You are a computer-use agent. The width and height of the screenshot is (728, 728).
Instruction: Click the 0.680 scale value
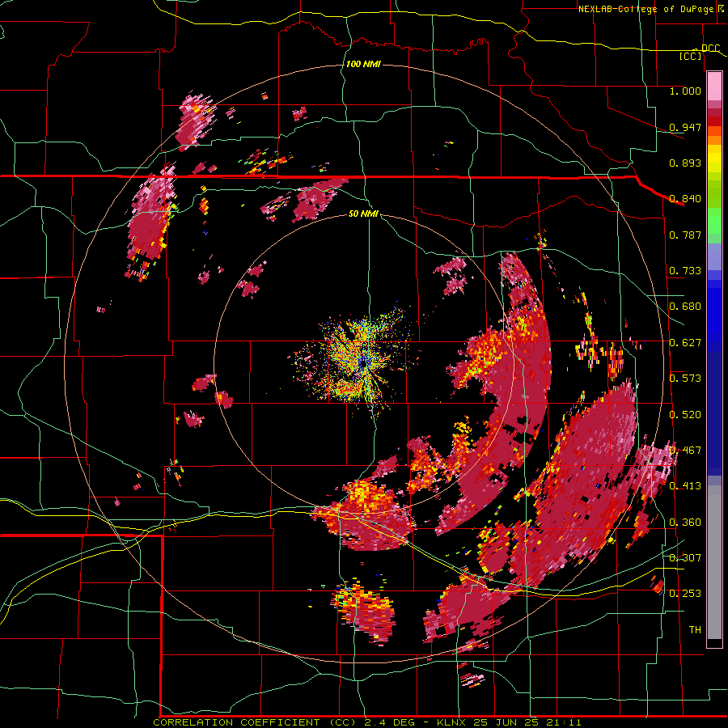click(685, 307)
